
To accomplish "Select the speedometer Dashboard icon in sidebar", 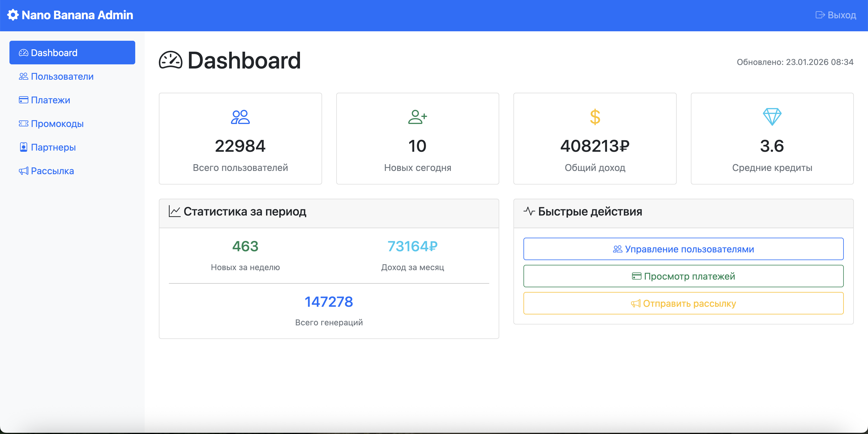I will pyautogui.click(x=23, y=52).
